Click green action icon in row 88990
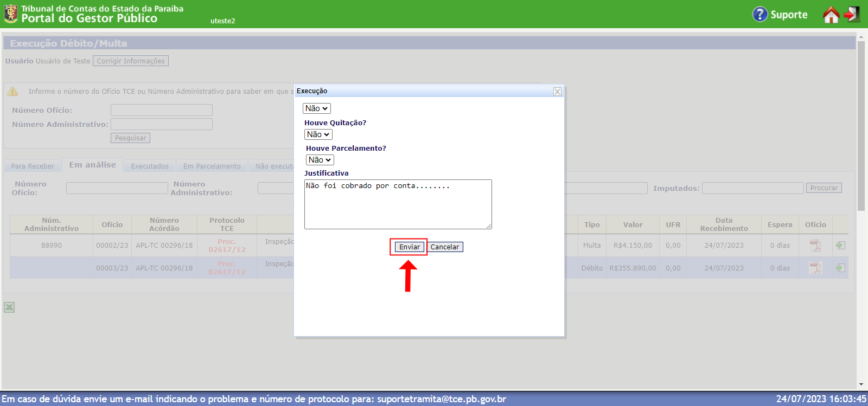The height and width of the screenshot is (406, 868). (x=840, y=246)
